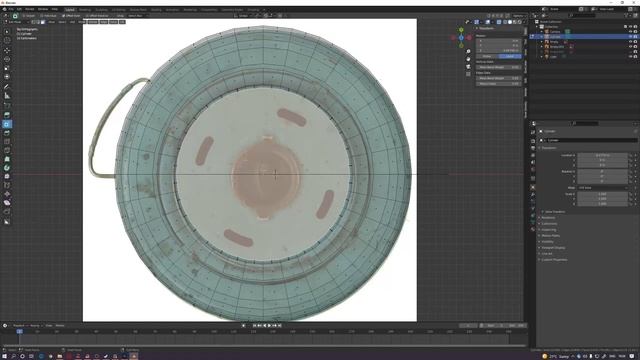Toggle camera view gizmo icon
The height and width of the screenshot is (360, 640).
468,67
